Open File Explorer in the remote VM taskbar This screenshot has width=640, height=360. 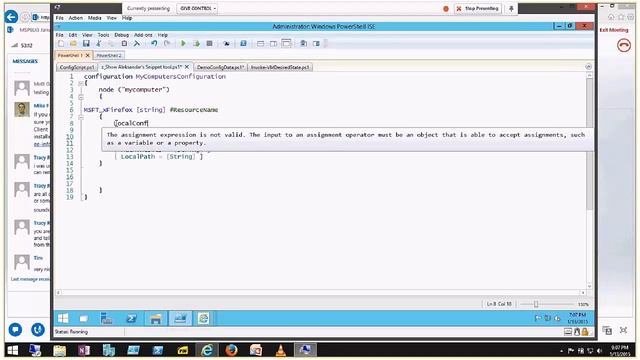pos(156,318)
